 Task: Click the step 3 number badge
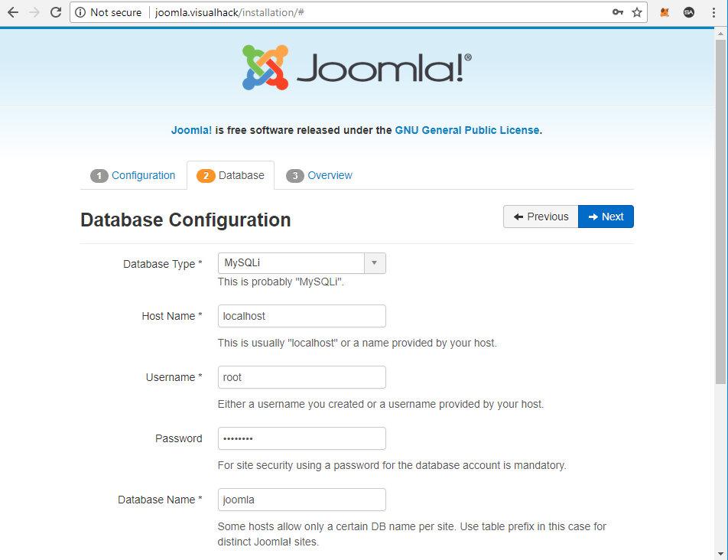(x=295, y=176)
